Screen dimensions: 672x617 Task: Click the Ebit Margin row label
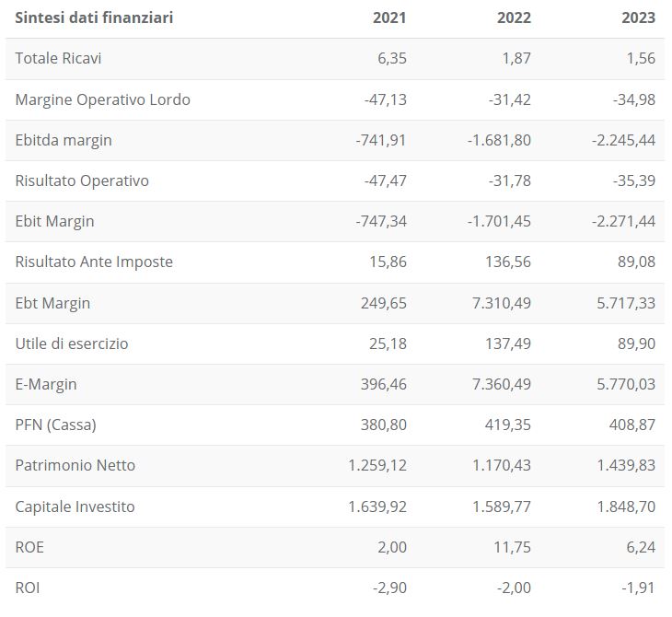pyautogui.click(x=55, y=221)
